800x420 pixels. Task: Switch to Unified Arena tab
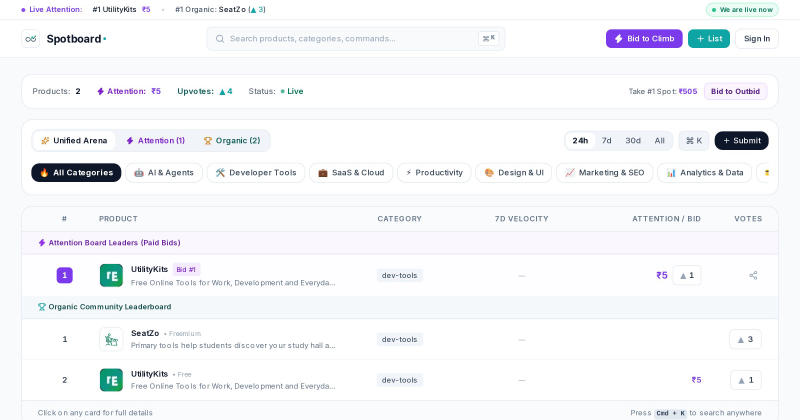(74, 141)
